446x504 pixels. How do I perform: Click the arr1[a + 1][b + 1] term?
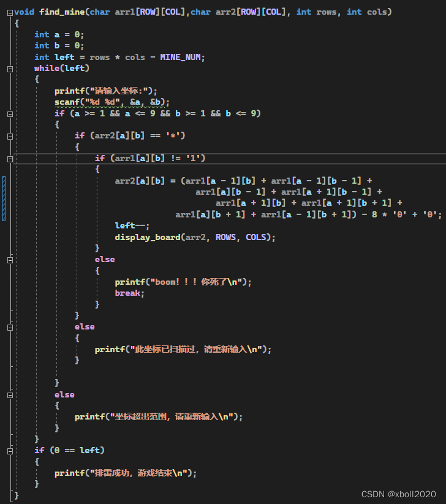pos(346,203)
